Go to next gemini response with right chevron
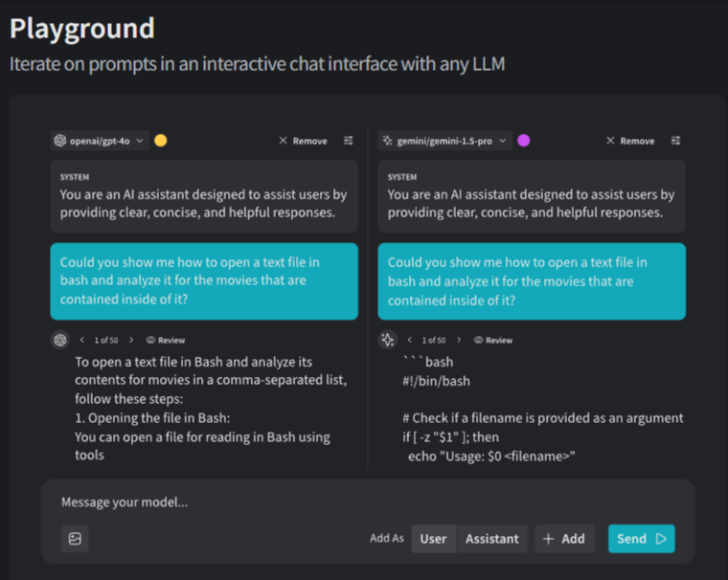 pyautogui.click(x=458, y=340)
